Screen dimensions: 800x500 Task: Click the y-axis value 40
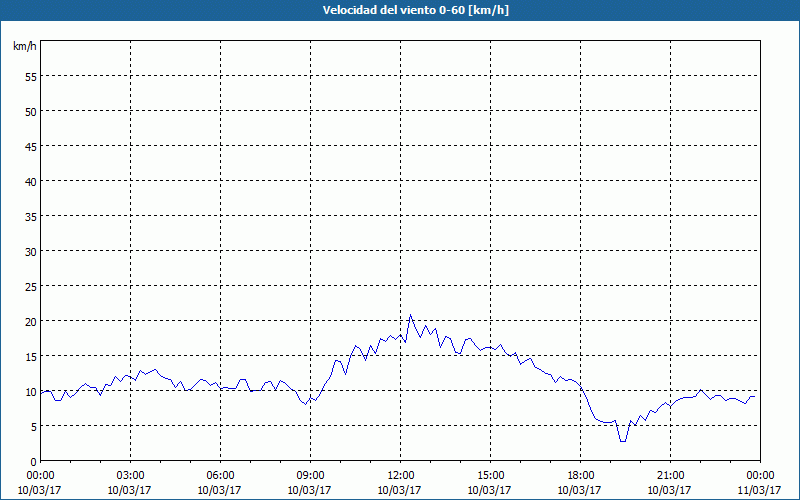tap(31, 182)
